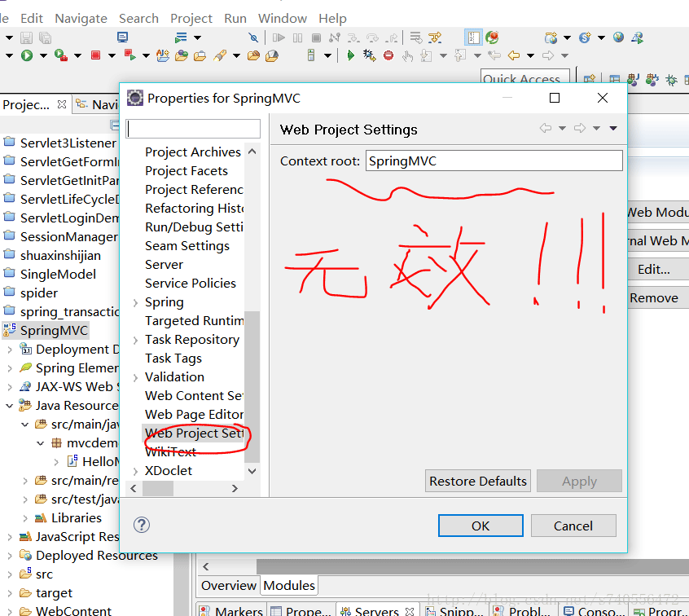
Task: Expand the Task Repository category
Action: point(135,340)
